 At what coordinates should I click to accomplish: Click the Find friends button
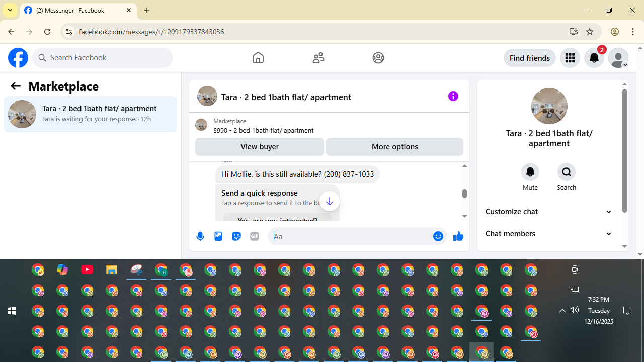pyautogui.click(x=530, y=58)
